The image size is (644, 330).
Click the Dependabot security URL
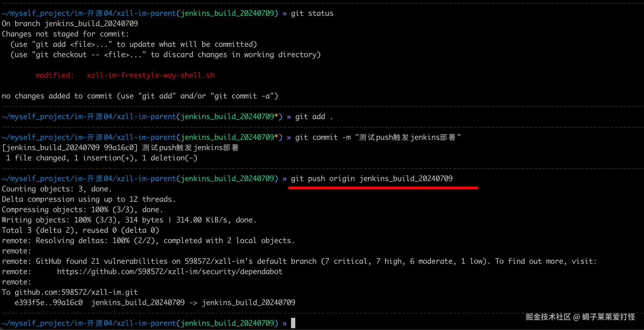pos(170,272)
